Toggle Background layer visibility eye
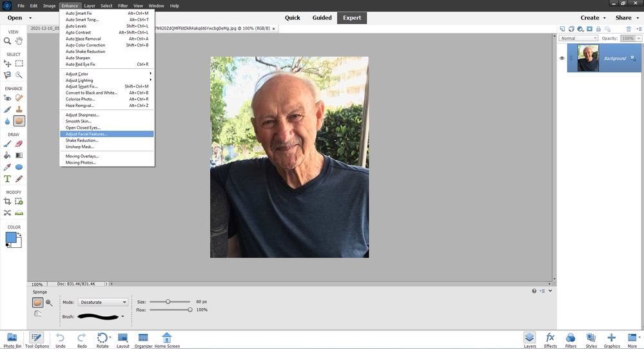This screenshot has height=349, width=644. coord(562,58)
